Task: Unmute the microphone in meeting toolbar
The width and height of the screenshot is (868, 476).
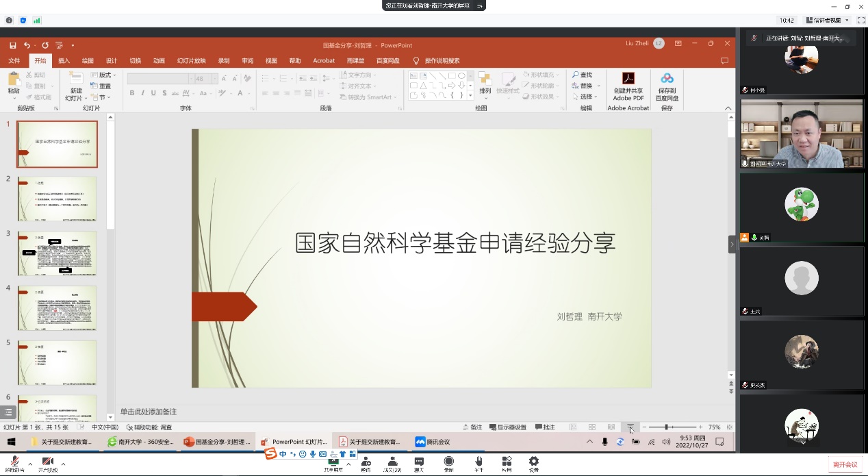Action: [13, 464]
